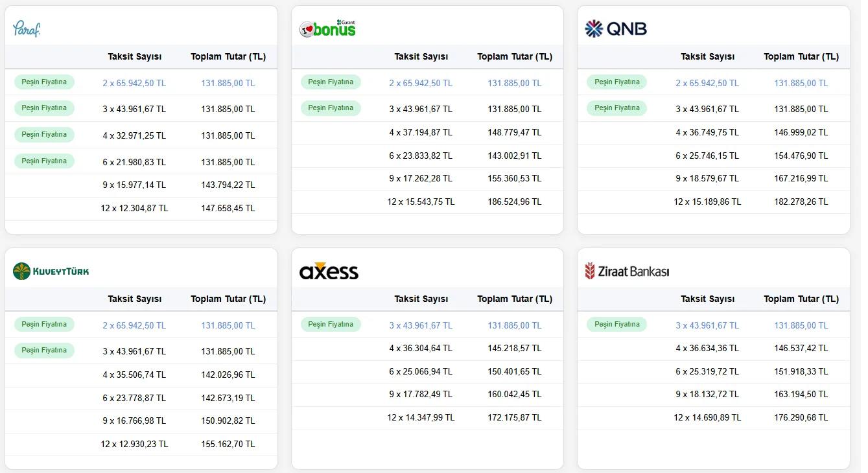Click Peşin Fiyatına badge in Axess card
Image resolution: width=868 pixels, height=473 pixels.
pos(331,324)
